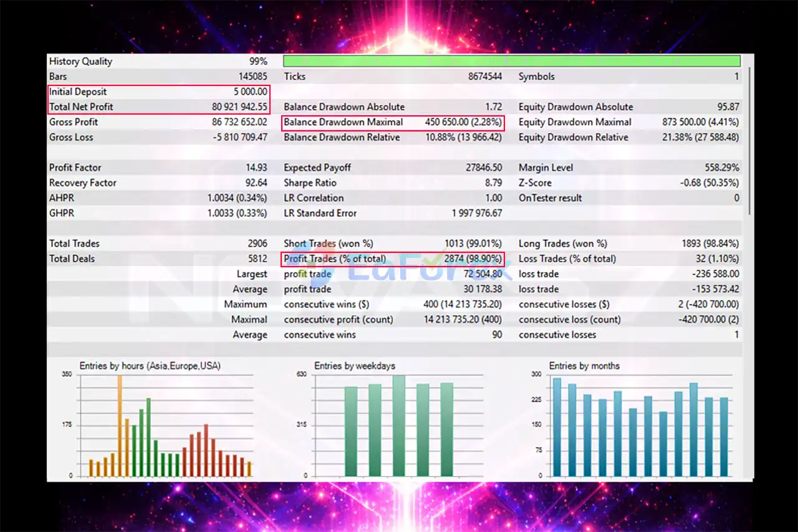Click the first blue bar in months chart
Viewport: 798px width, 532px height.
coord(557,427)
